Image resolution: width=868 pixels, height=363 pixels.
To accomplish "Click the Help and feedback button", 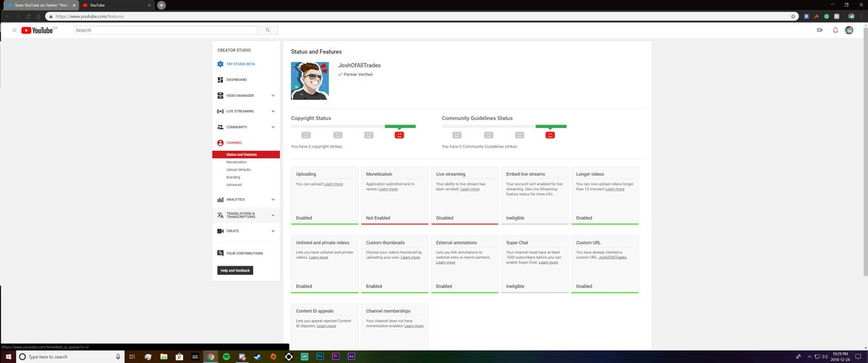I will [235, 270].
